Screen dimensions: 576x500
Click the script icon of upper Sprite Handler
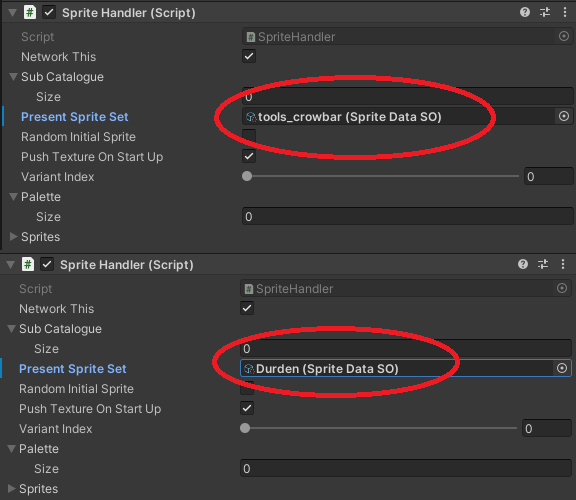pos(30,12)
